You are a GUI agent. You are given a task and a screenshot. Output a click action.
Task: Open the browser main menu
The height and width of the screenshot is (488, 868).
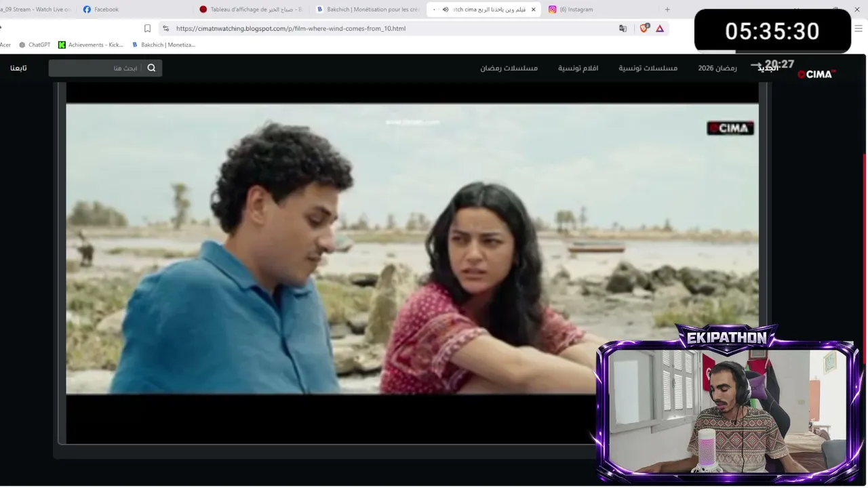pos(859,28)
